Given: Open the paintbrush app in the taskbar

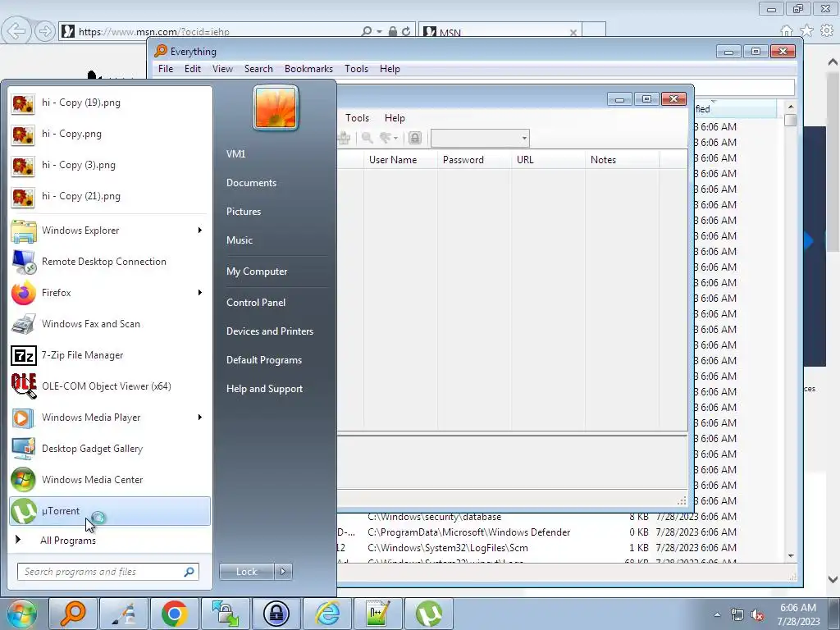Looking at the screenshot, I should pyautogui.click(x=124, y=614).
